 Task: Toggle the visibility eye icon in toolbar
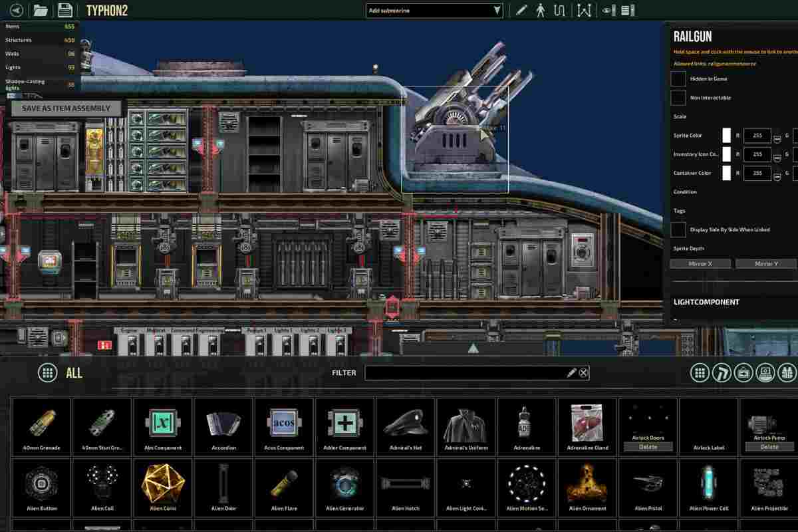[x=607, y=10]
